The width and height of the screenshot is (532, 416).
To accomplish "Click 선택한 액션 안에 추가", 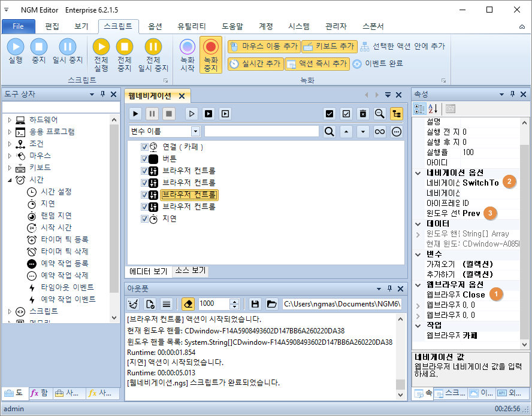I will click(403, 47).
